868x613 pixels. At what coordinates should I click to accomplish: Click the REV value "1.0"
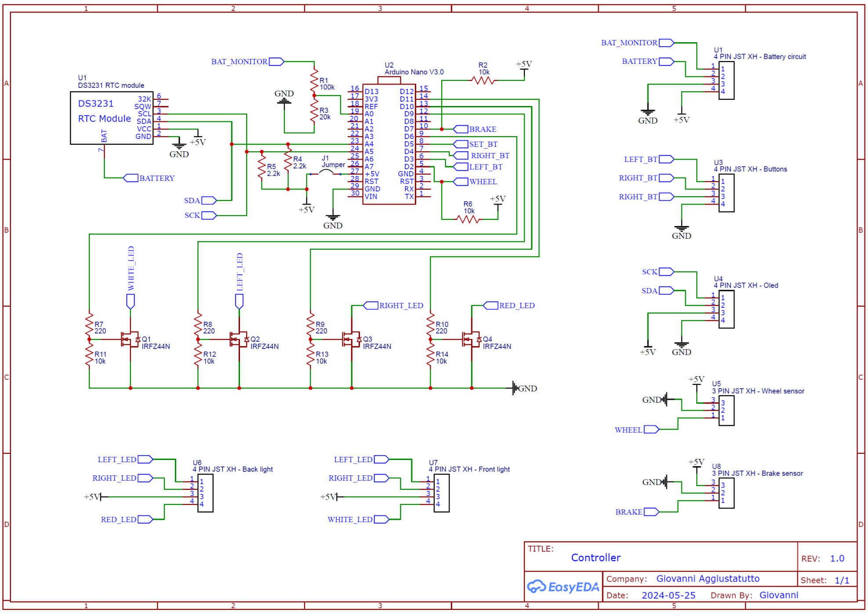pyautogui.click(x=837, y=558)
